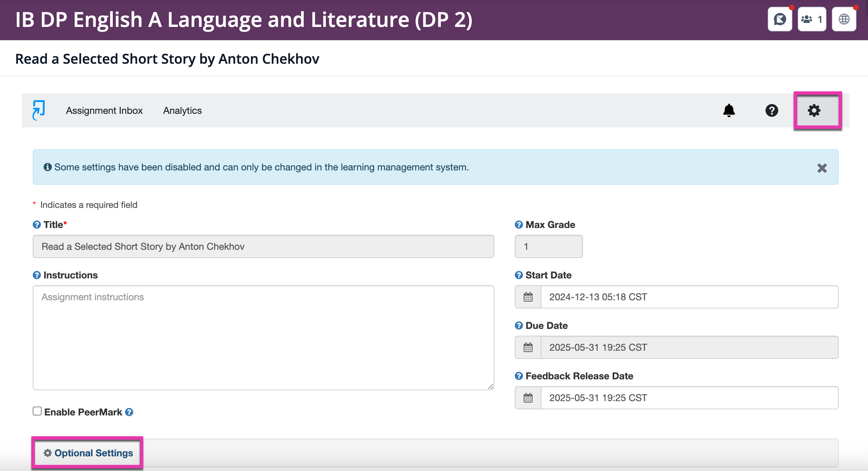
Task: Click the course title IB DP English A
Action: click(244, 20)
